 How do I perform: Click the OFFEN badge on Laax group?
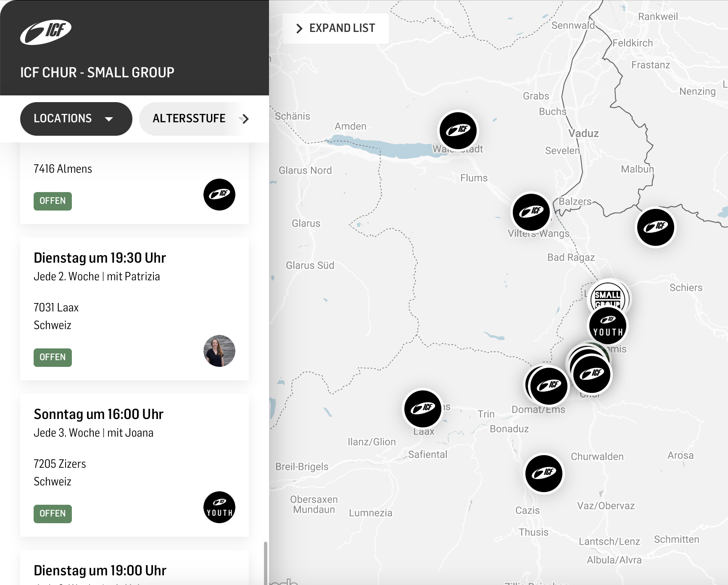pyautogui.click(x=53, y=357)
